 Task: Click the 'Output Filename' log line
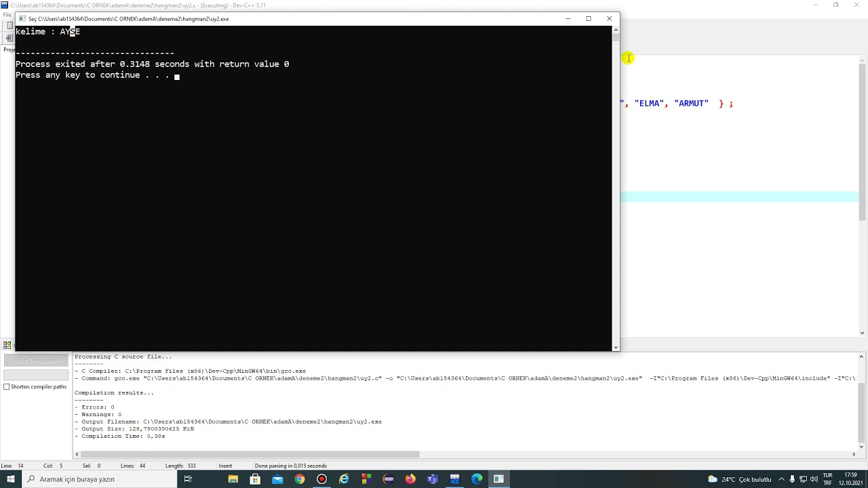[228, 422]
